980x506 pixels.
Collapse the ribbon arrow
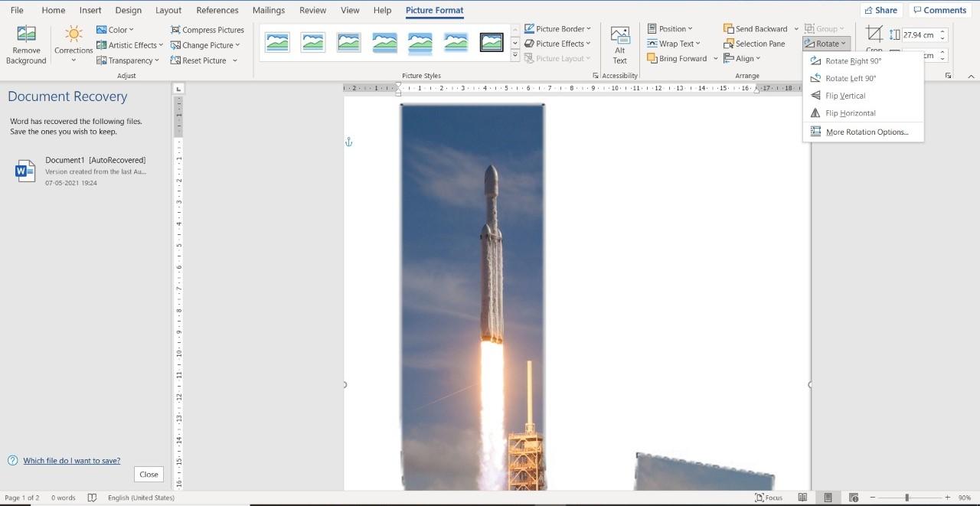click(972, 76)
